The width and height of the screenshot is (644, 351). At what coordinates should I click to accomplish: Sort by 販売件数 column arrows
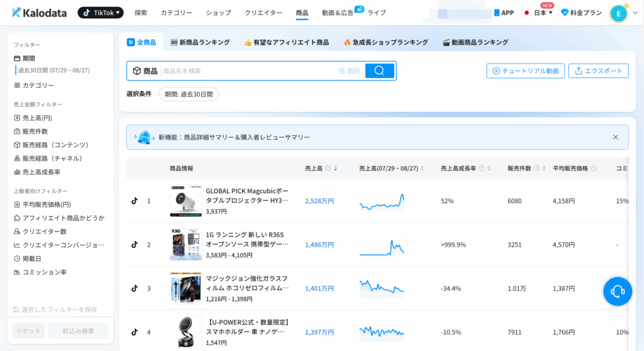544,169
